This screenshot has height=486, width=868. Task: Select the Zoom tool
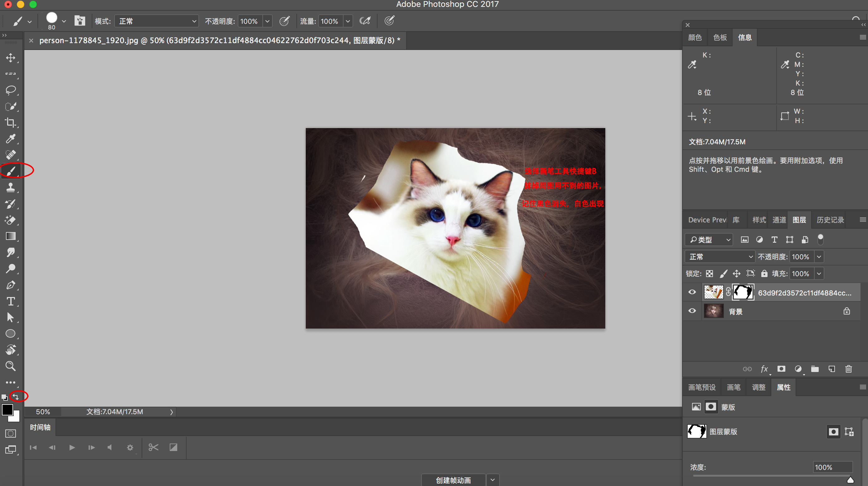click(10, 366)
